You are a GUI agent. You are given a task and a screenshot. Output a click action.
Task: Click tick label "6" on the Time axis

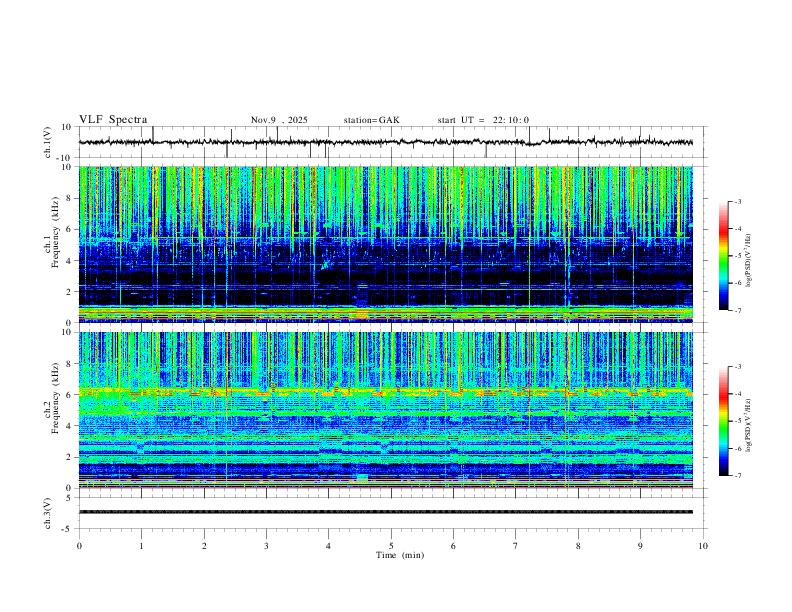[453, 546]
